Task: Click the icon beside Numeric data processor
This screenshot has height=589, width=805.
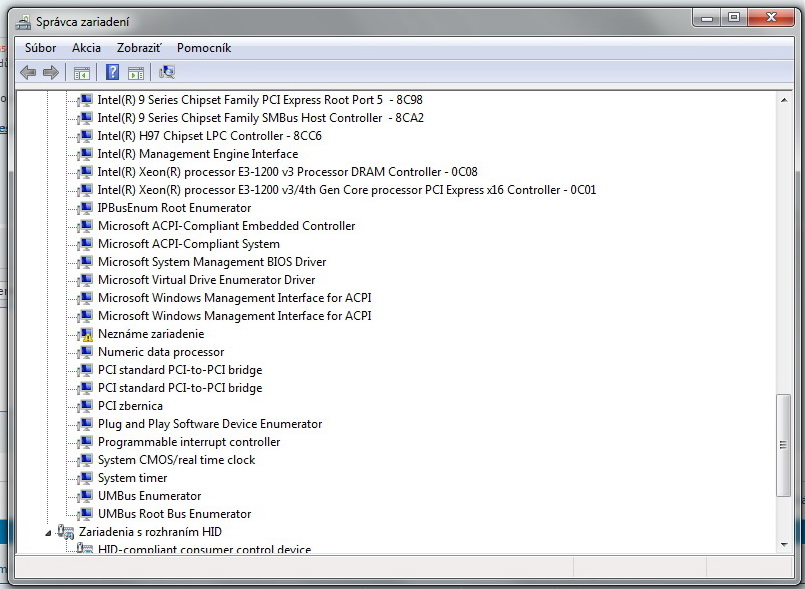Action: click(85, 352)
